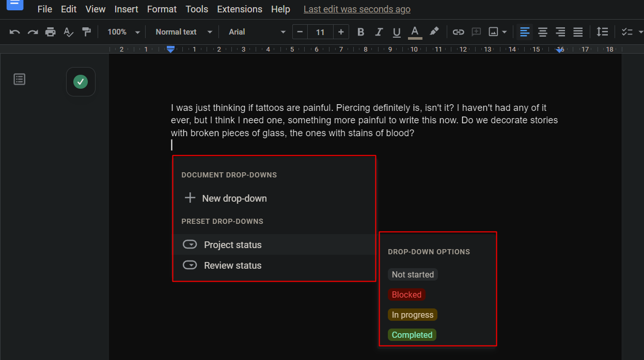Open the 100% zoom dropdown
644x360 pixels.
click(123, 32)
